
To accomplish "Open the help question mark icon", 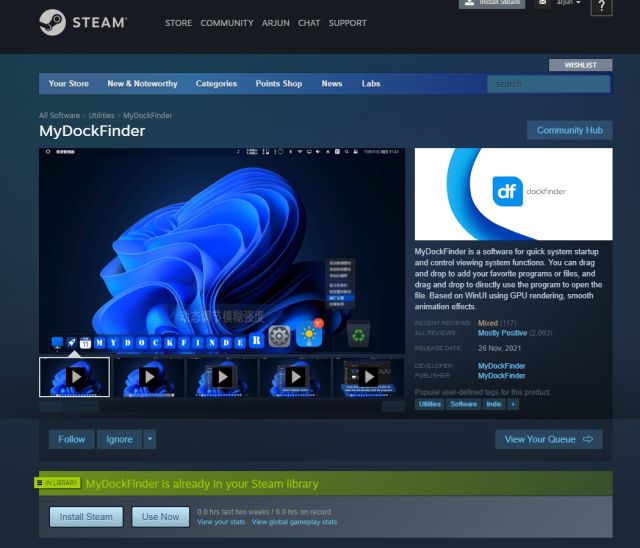I will tap(601, 7).
